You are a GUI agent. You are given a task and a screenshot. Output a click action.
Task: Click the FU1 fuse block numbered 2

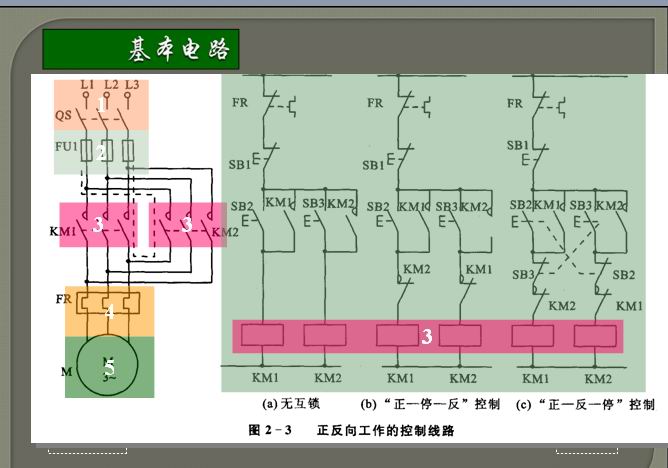(x=101, y=152)
